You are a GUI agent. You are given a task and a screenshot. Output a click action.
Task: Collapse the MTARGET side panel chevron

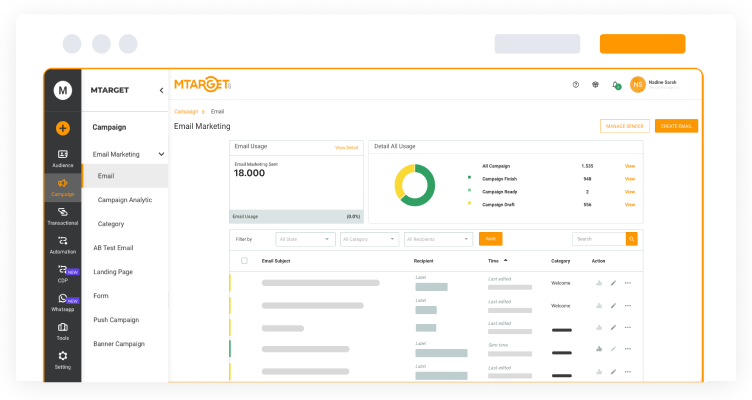tap(161, 90)
